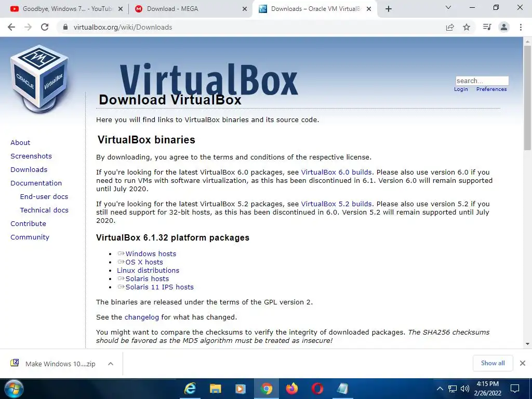Launch Internet Explorer from the taskbar
This screenshot has height=399, width=532.
tap(190, 389)
